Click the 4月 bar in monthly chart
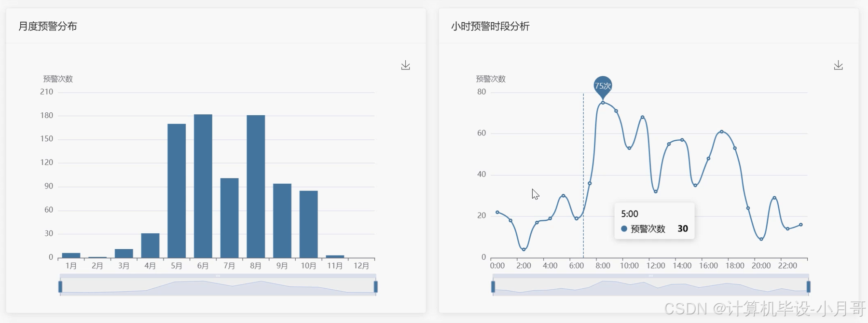This screenshot has width=868, height=323. coord(150,245)
